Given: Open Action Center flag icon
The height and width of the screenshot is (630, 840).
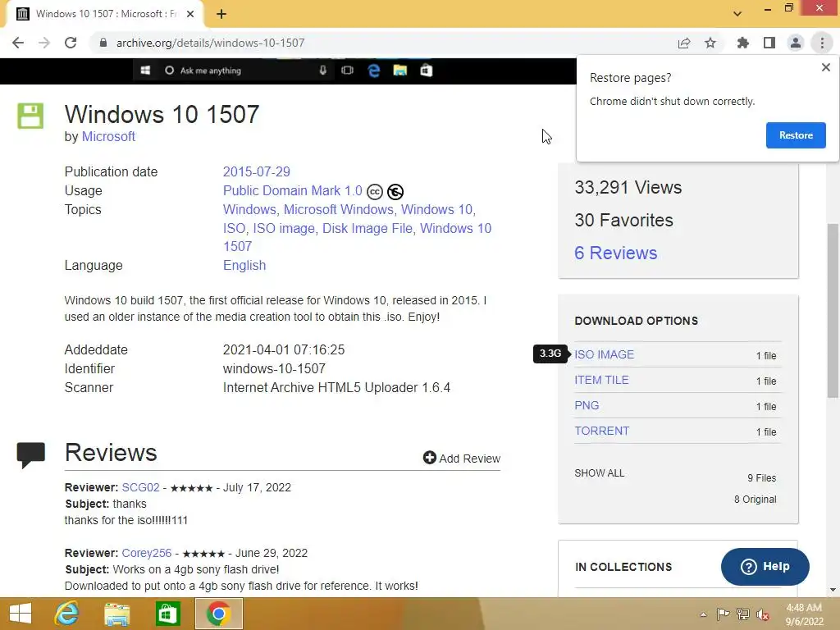Looking at the screenshot, I should (x=723, y=614).
